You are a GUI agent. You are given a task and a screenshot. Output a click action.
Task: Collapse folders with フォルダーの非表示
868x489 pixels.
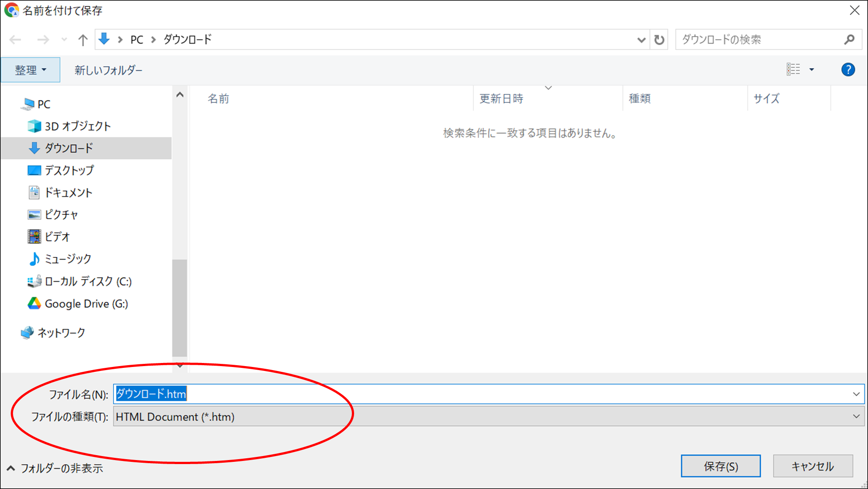coord(55,468)
